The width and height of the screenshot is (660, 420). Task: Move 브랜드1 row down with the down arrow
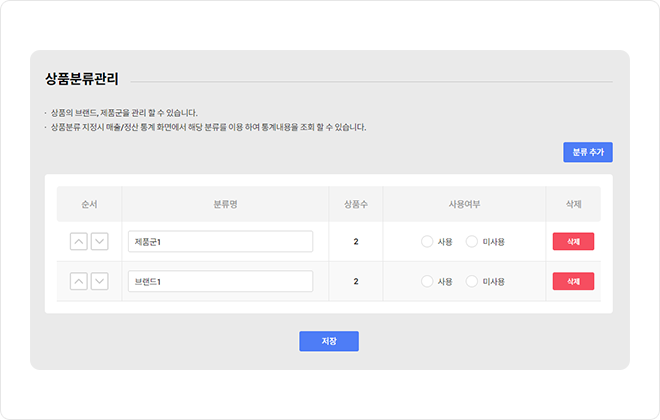pos(100,281)
